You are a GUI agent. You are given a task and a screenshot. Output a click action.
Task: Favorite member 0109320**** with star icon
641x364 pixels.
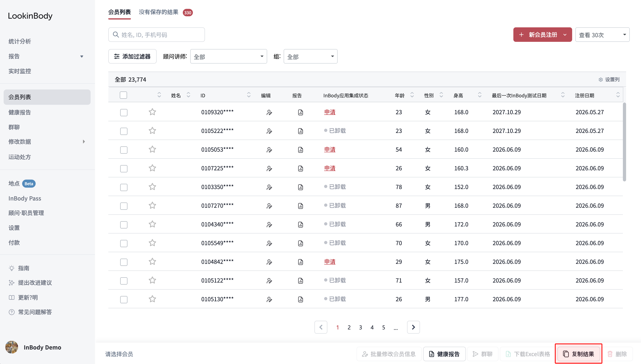(x=152, y=112)
